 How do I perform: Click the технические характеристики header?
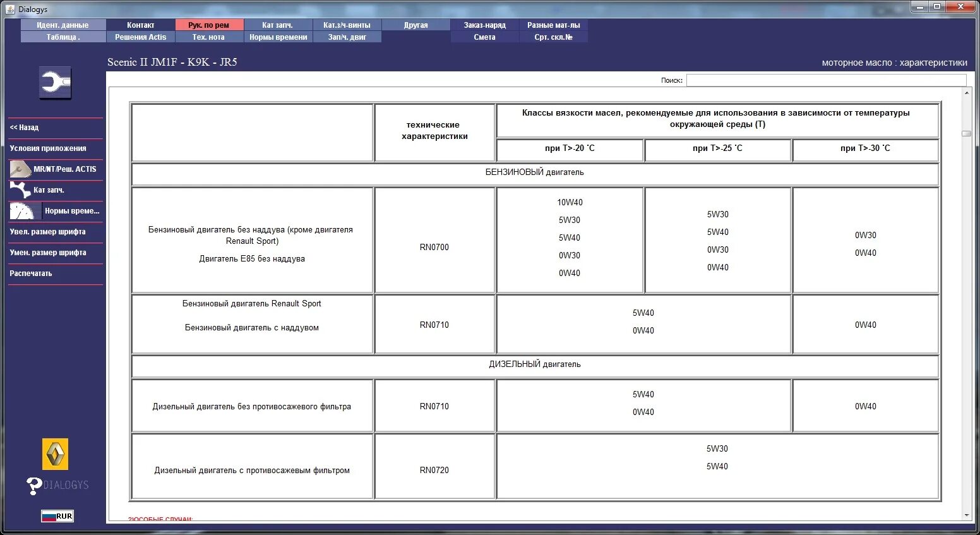pos(434,133)
